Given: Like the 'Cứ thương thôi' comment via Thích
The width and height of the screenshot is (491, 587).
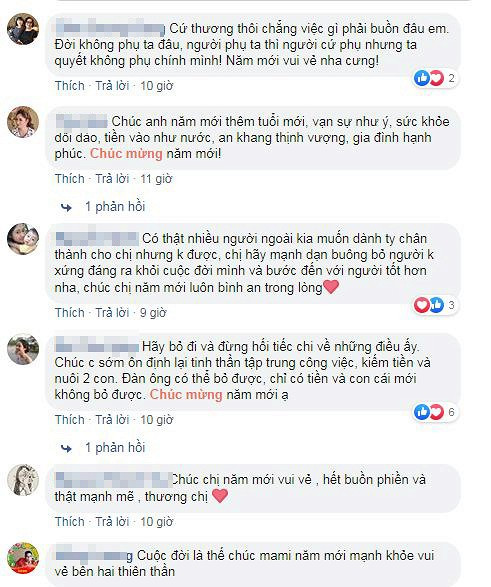Looking at the screenshot, I should [70, 86].
